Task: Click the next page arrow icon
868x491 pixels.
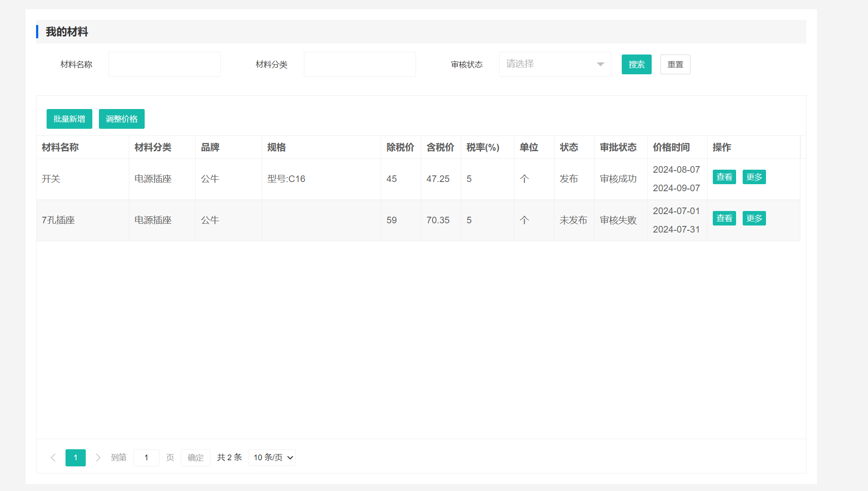Action: [x=98, y=458]
